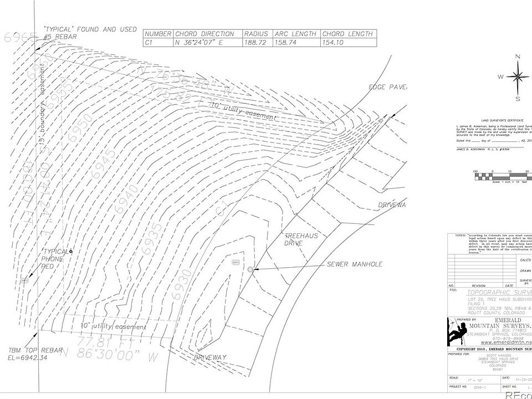The height and width of the screenshot is (399, 532).
Task: Click the 'LAND SURVEYOR'S CERTIFICATE' heading
Action: (x=502, y=120)
